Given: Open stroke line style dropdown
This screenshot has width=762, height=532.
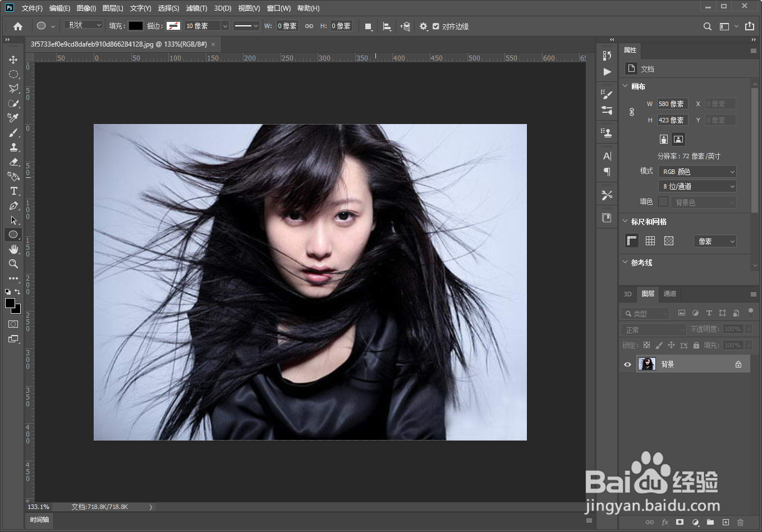Looking at the screenshot, I should 246,26.
